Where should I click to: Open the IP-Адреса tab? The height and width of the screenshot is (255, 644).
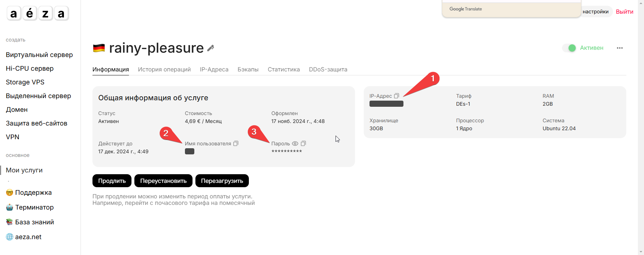pyautogui.click(x=214, y=69)
